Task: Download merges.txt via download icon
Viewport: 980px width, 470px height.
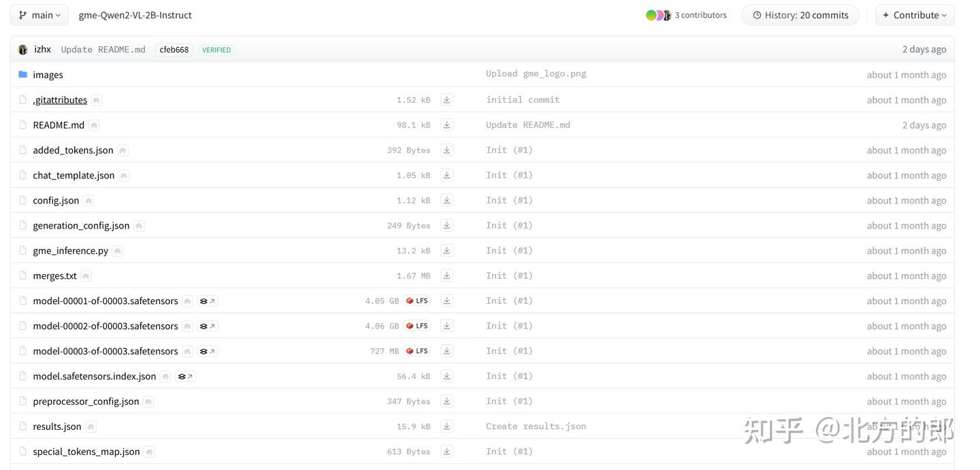Action: (446, 276)
